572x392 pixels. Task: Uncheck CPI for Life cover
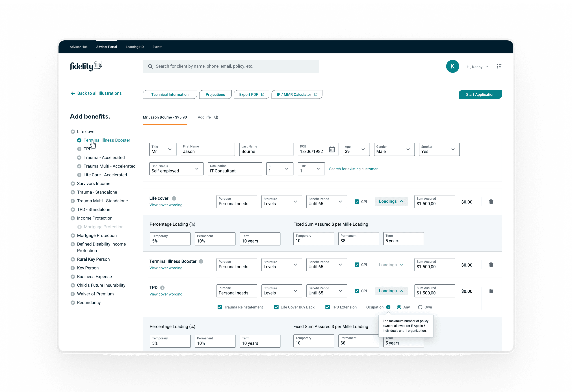point(357,202)
